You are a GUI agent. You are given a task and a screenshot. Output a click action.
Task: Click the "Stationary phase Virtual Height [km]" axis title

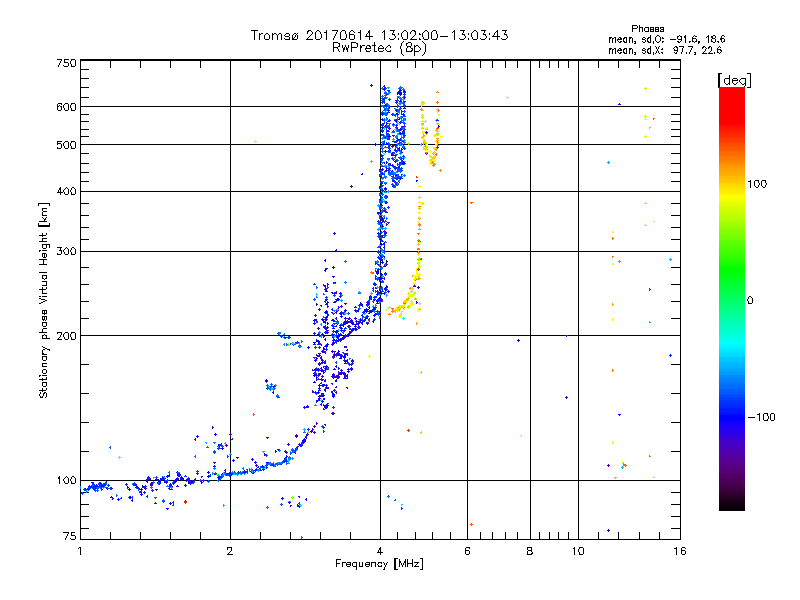[x=44, y=300]
